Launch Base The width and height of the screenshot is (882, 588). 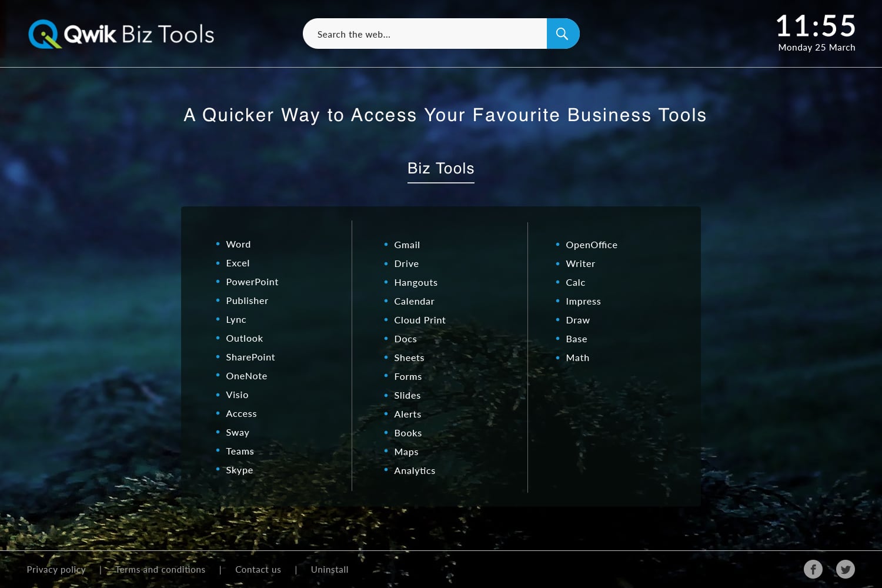coord(576,339)
